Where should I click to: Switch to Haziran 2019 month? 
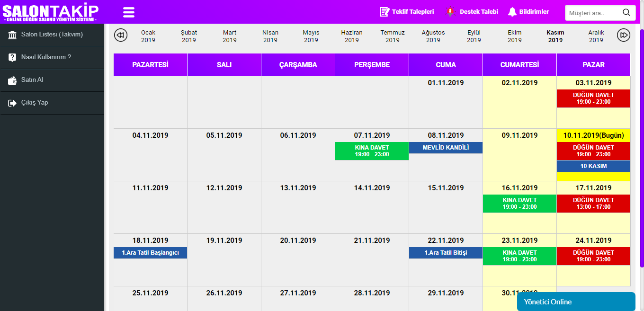tap(352, 36)
